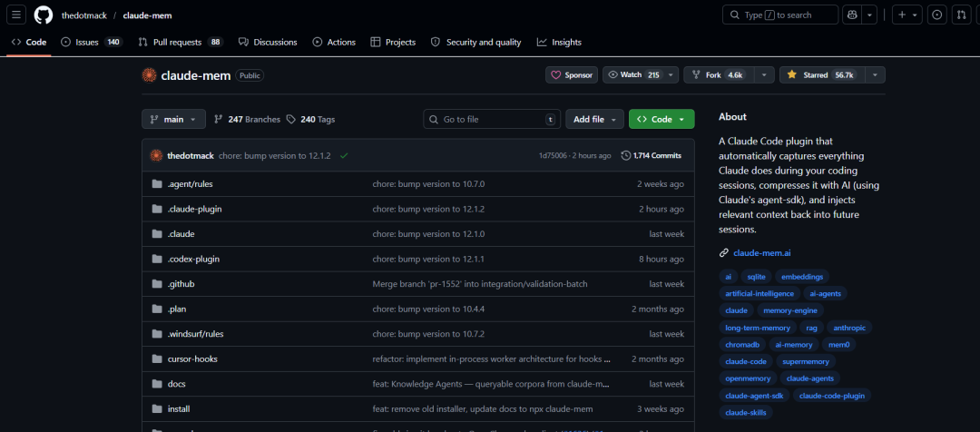Select the long-term-memory topic tag
980x432 pixels.
click(x=758, y=328)
